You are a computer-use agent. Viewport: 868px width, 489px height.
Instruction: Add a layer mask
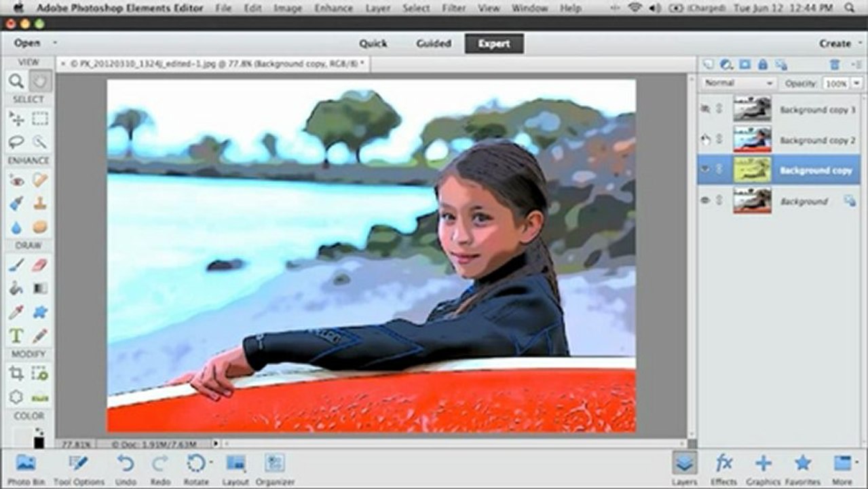(744, 65)
